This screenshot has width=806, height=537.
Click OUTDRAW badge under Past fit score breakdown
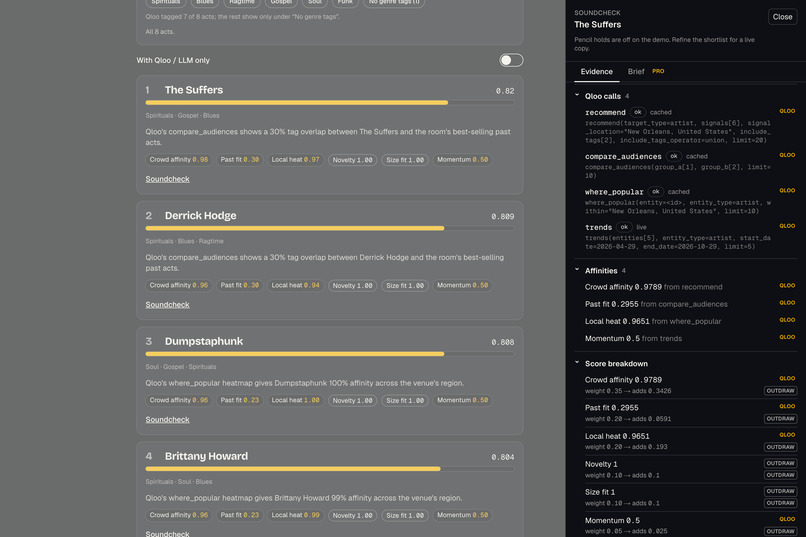click(x=780, y=419)
